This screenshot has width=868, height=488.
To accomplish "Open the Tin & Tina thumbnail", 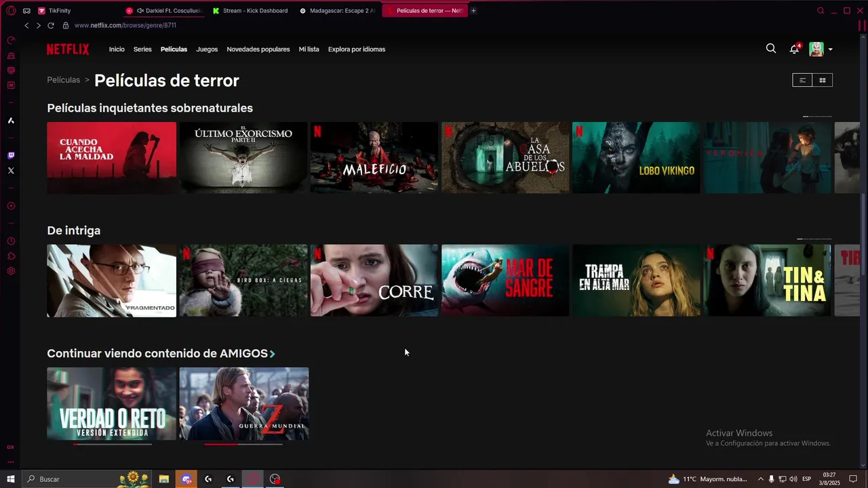I will pyautogui.click(x=767, y=281).
